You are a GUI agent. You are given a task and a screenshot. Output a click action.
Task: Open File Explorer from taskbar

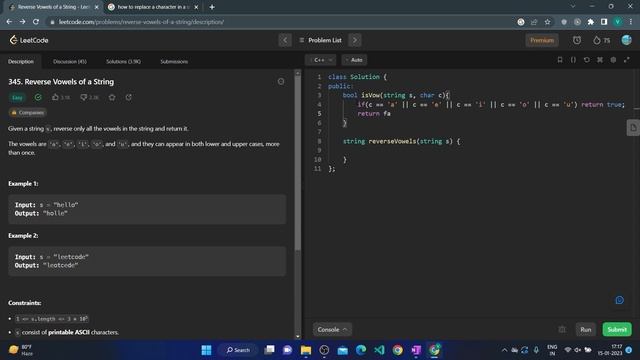click(306, 350)
